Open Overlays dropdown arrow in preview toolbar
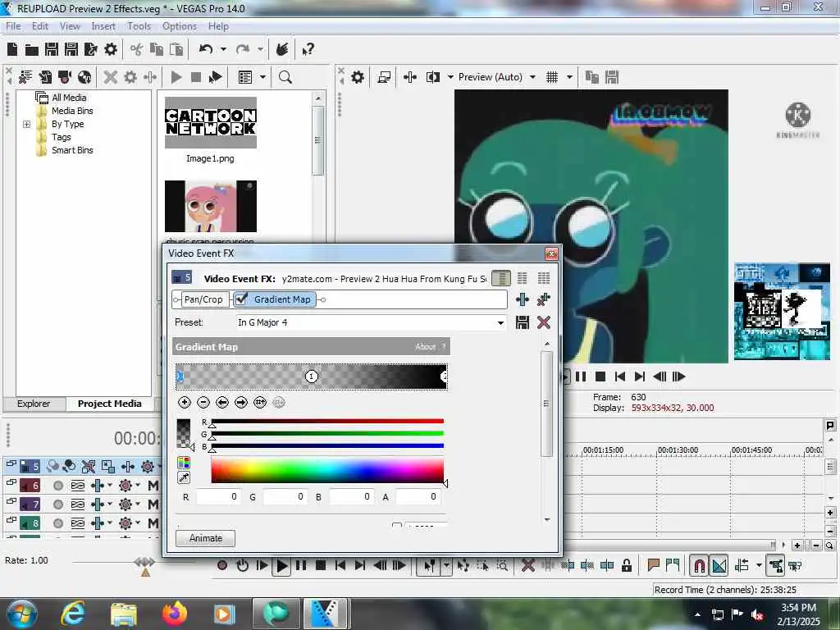Image resolution: width=840 pixels, height=630 pixels. click(x=569, y=77)
